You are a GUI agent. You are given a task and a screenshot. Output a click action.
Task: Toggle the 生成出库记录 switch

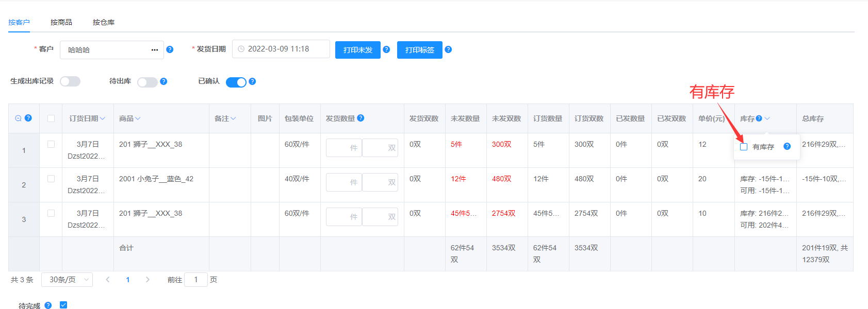click(70, 81)
